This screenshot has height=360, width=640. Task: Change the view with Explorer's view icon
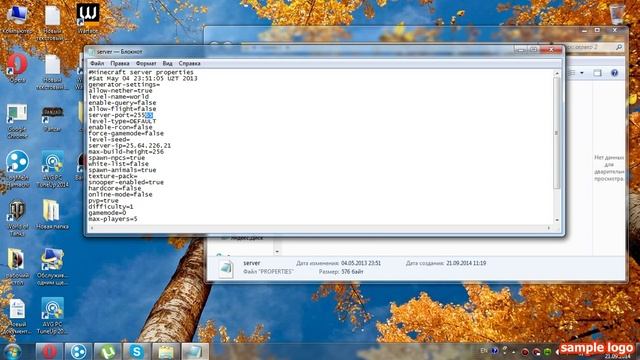point(572,73)
